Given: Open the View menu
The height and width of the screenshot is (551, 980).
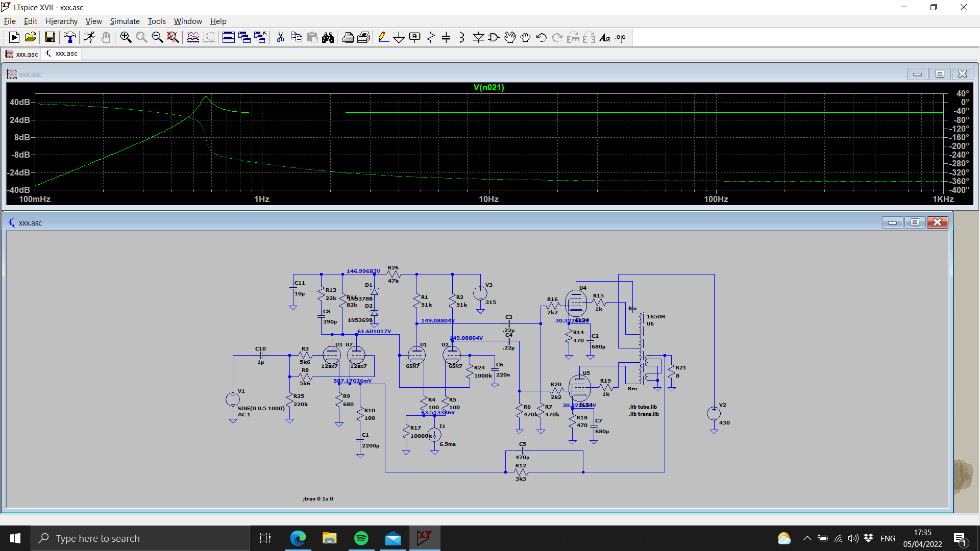Looking at the screenshot, I should (93, 21).
